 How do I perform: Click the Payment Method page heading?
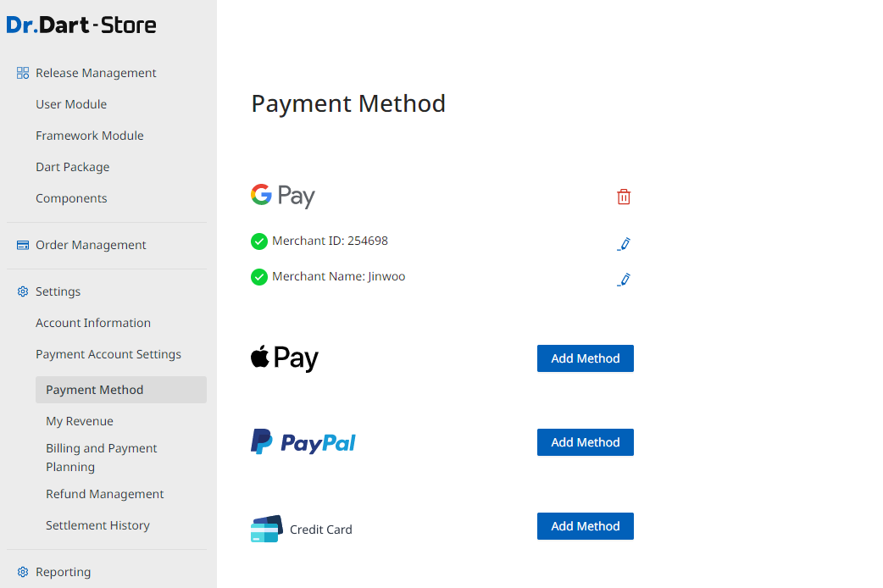(348, 103)
